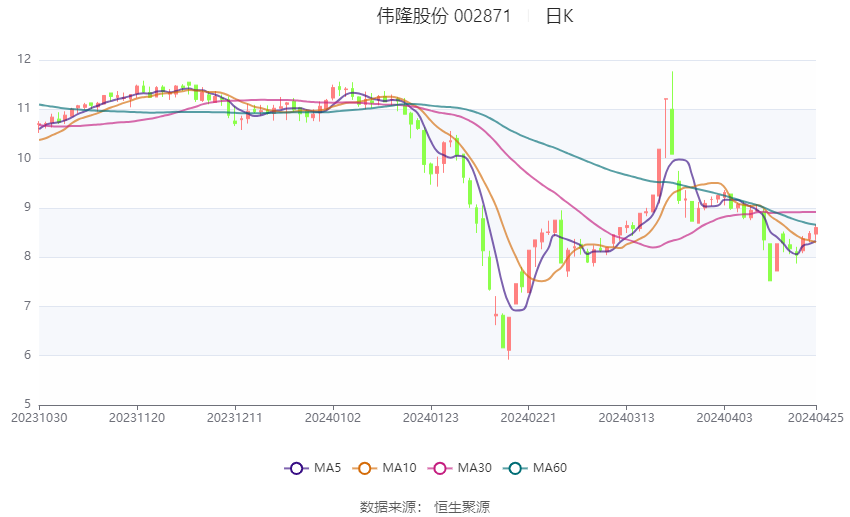Click the lowest February candle near price 6
The image size is (850, 517).
click(509, 334)
